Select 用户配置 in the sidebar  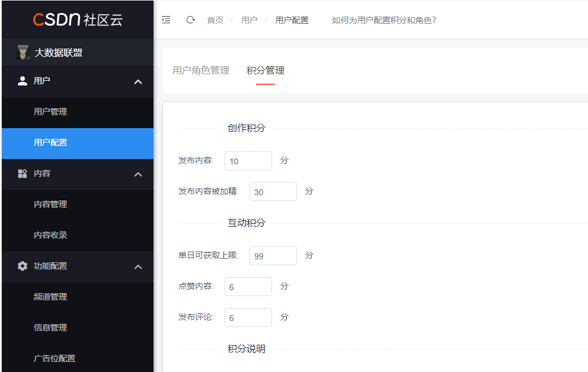78,143
